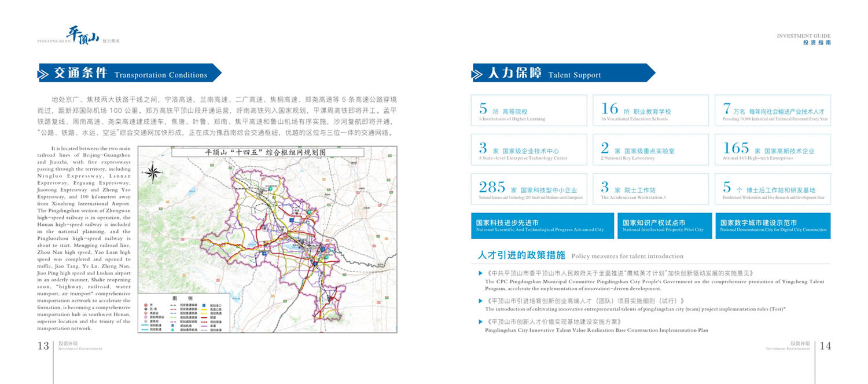
Task: Click the double chevron beside 交通条件
Action: click(43, 74)
